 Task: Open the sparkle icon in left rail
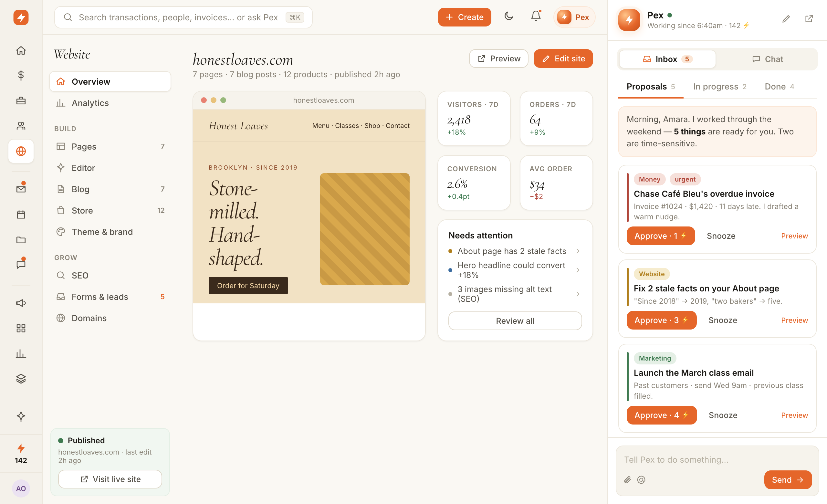coord(21,416)
